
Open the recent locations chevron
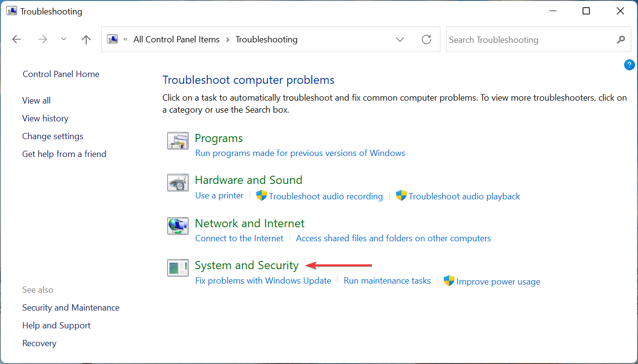[64, 39]
